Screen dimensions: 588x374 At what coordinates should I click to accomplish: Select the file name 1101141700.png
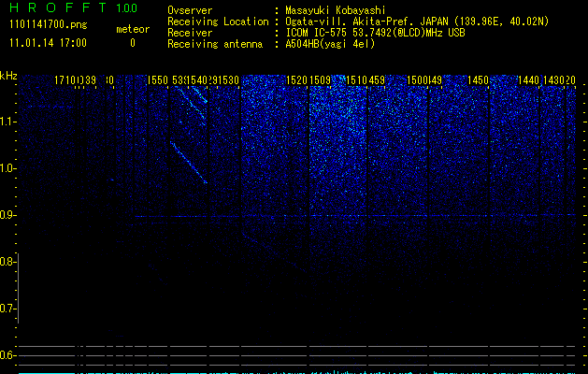[48, 24]
